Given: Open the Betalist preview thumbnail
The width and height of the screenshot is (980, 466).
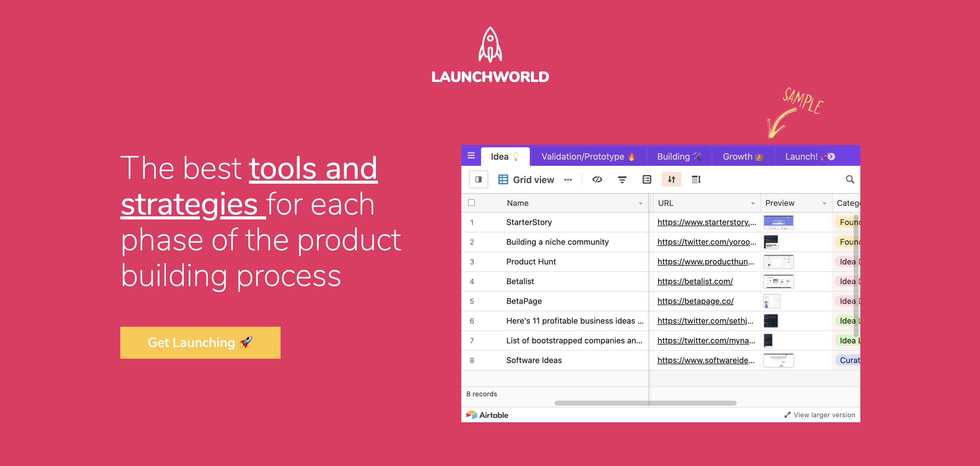Looking at the screenshot, I should click(x=778, y=282).
